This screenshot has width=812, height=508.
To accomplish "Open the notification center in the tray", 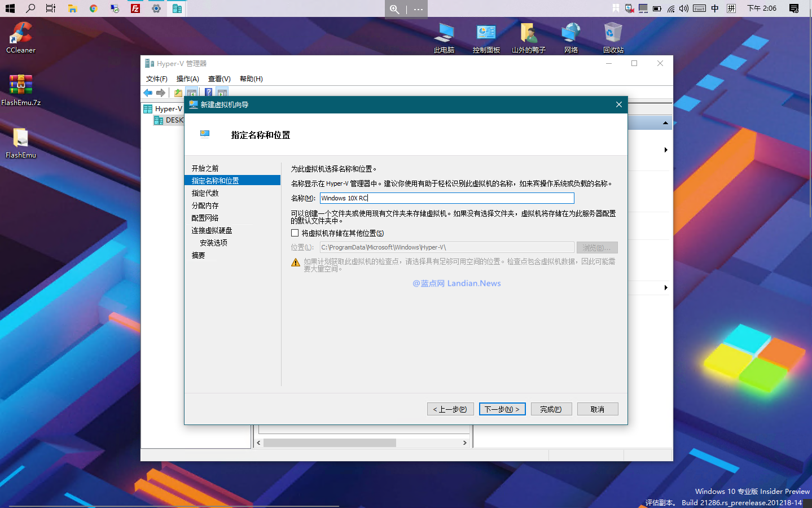I will (794, 8).
